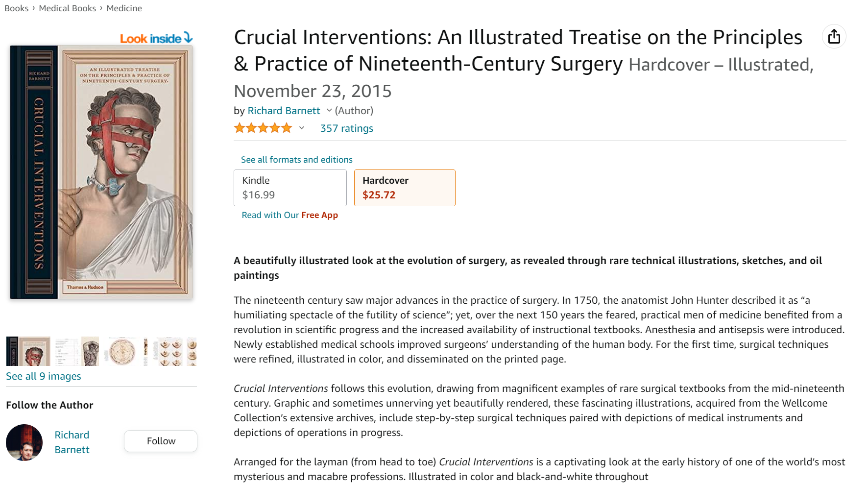868x484 pixels.
Task: Open Richard Barnett link in byline
Action: (x=284, y=111)
